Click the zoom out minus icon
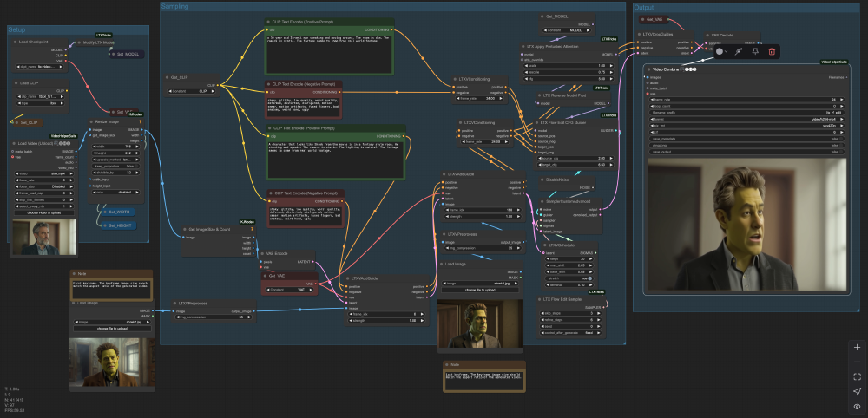Screen dimensions: 868x418 pos(857,362)
